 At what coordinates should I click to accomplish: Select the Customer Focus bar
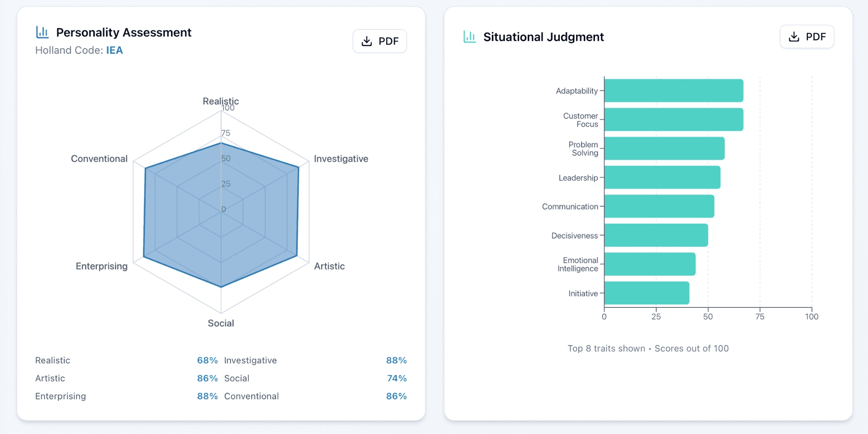(674, 120)
